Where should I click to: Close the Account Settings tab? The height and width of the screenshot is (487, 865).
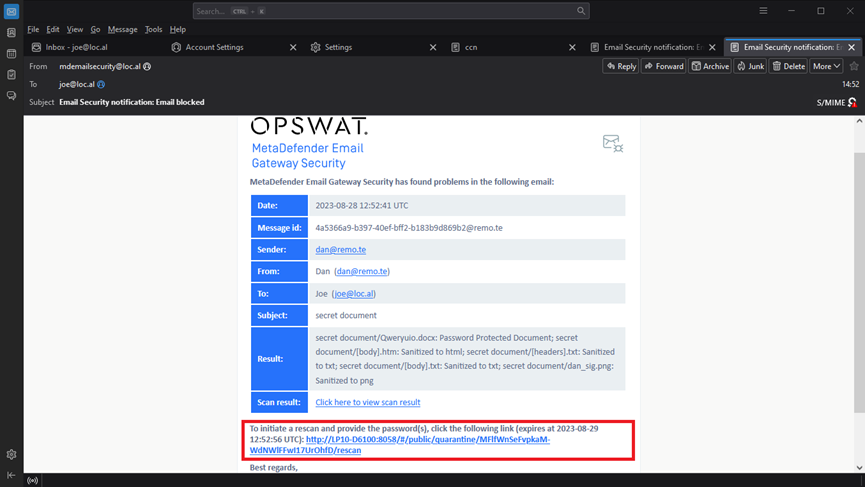pos(293,47)
